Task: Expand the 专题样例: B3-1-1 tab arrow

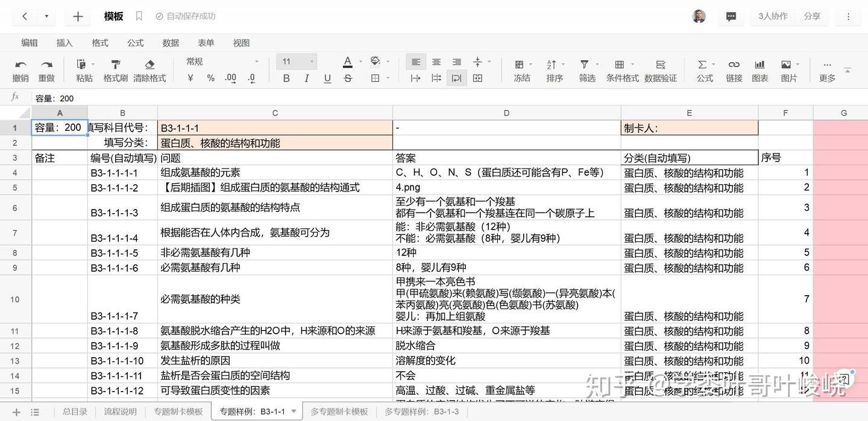Action: click(x=294, y=411)
